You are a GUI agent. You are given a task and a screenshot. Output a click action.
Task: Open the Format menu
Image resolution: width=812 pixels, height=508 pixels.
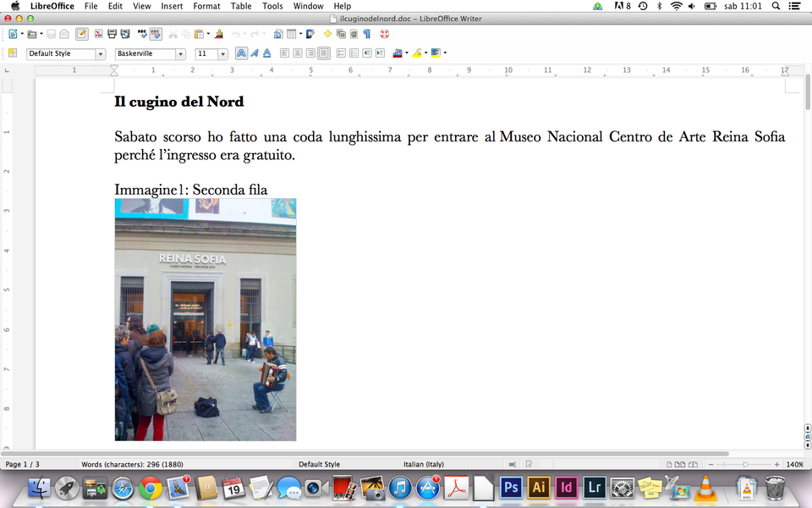(206, 6)
